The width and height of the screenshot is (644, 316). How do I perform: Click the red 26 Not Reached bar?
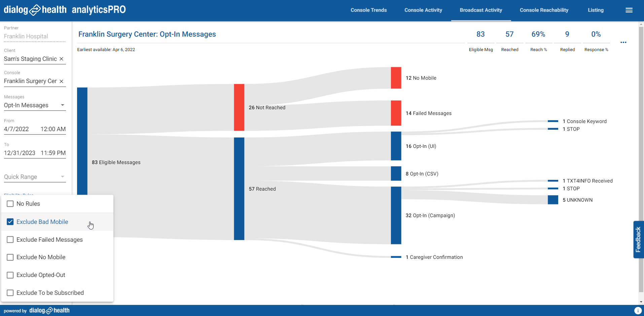click(239, 107)
